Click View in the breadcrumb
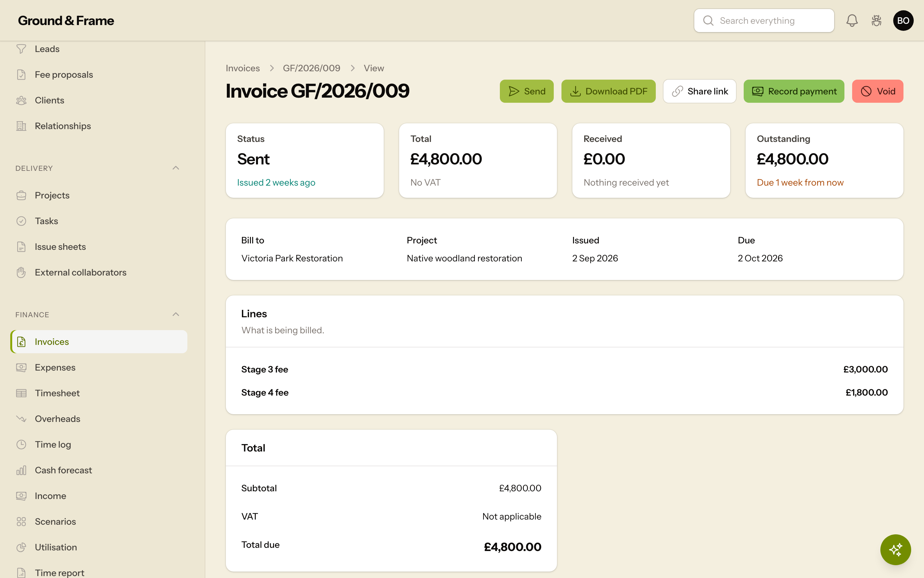The height and width of the screenshot is (578, 924). click(373, 68)
